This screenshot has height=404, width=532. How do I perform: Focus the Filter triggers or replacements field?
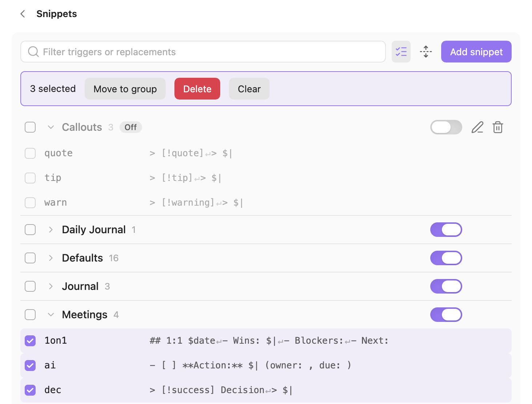click(203, 52)
